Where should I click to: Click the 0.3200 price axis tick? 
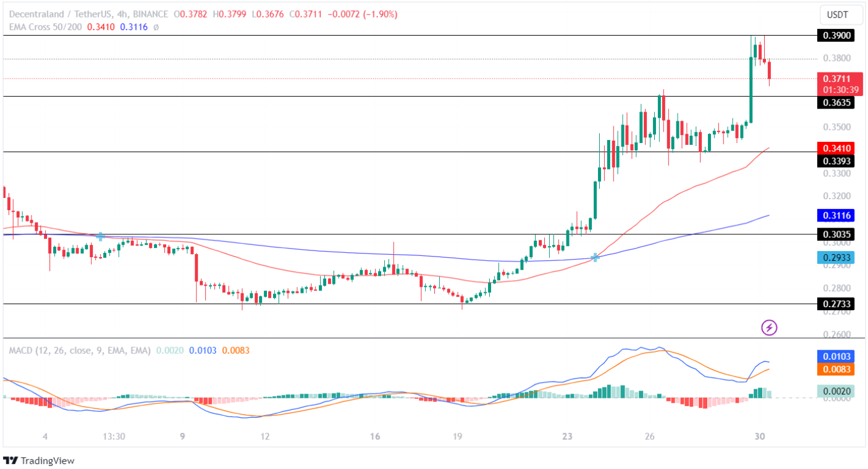tap(837, 196)
